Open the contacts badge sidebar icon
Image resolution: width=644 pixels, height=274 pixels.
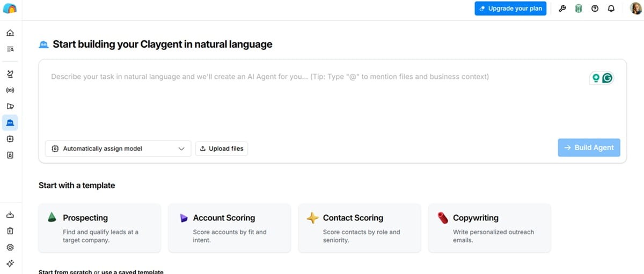[x=10, y=155]
